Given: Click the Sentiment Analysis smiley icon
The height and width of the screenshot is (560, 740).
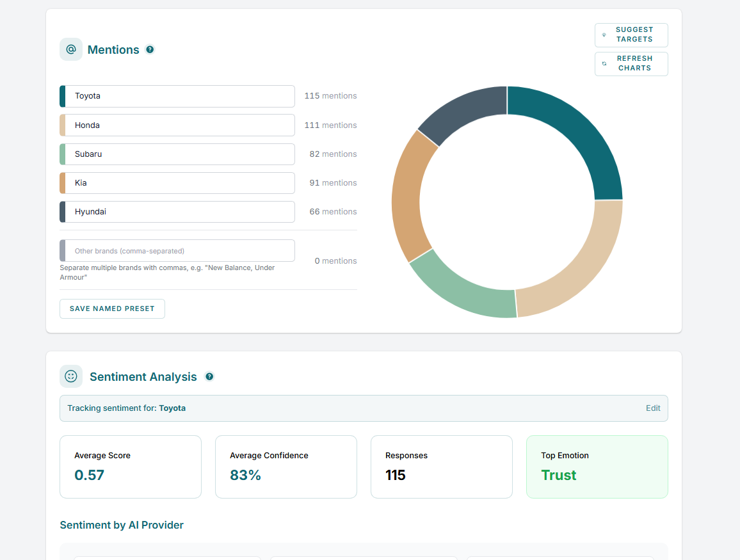Looking at the screenshot, I should coord(71,376).
